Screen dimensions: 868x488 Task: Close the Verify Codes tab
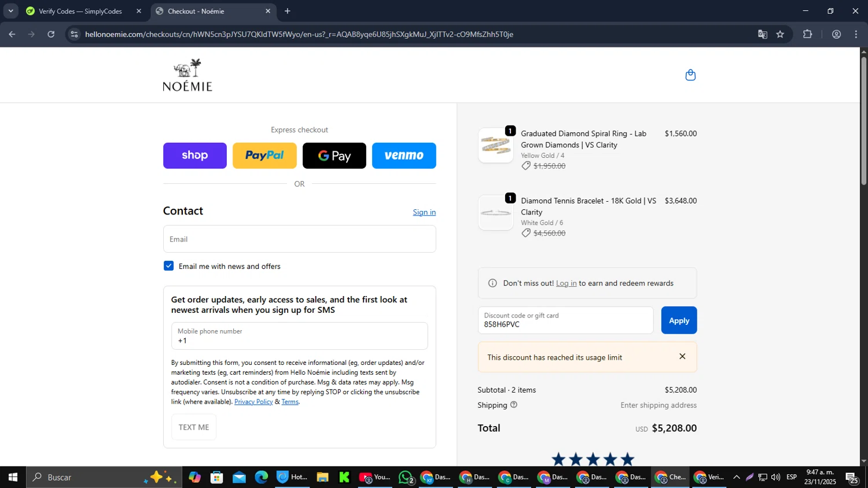tap(139, 11)
